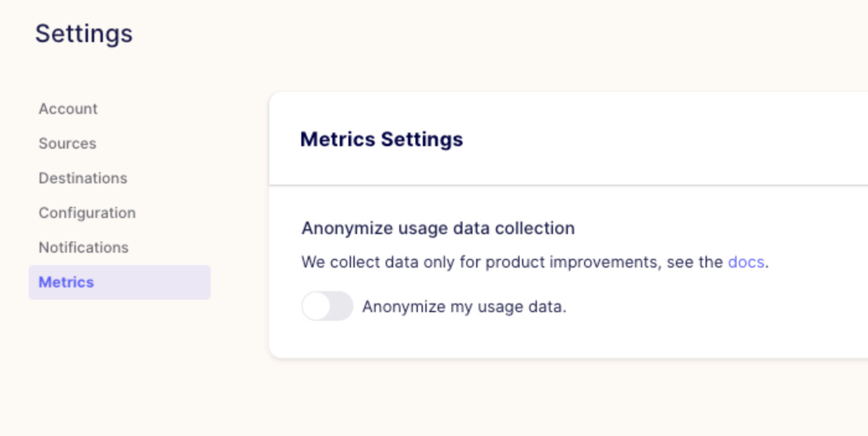
Task: Open the docs link
Action: pyautogui.click(x=746, y=262)
